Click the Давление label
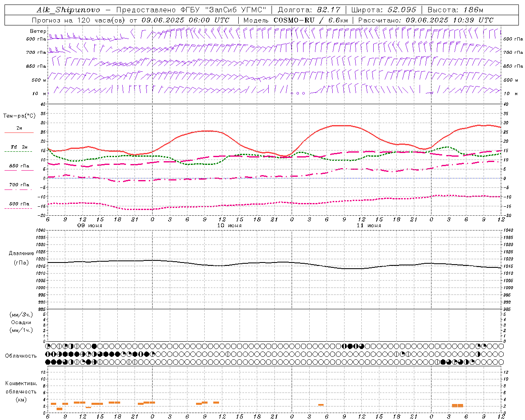The width and height of the screenshot is (525, 420). coord(21,253)
